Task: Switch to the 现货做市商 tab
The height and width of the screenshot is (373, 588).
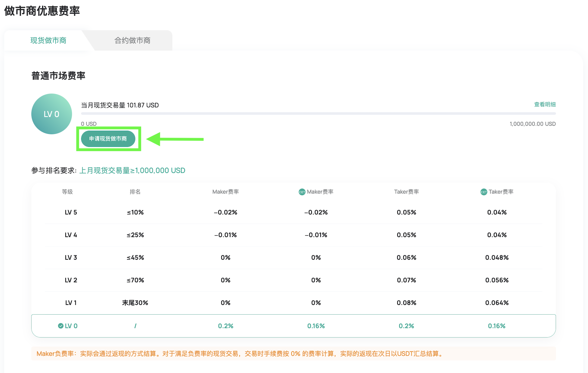Action: 48,40
